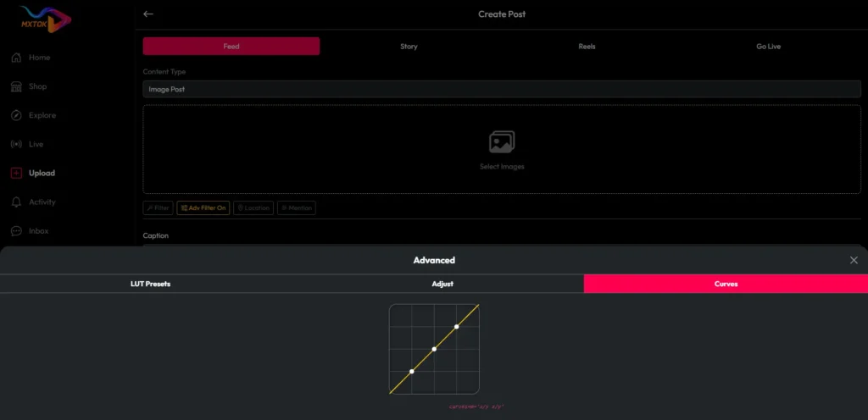Close the Advanced panel
This screenshot has width=868, height=420.
click(x=854, y=260)
